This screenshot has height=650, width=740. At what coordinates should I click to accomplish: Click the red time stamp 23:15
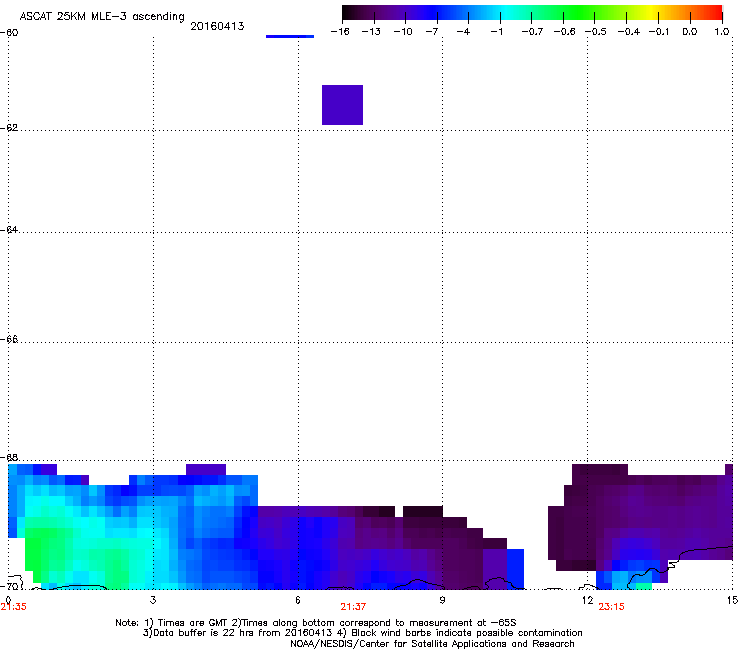click(611, 607)
